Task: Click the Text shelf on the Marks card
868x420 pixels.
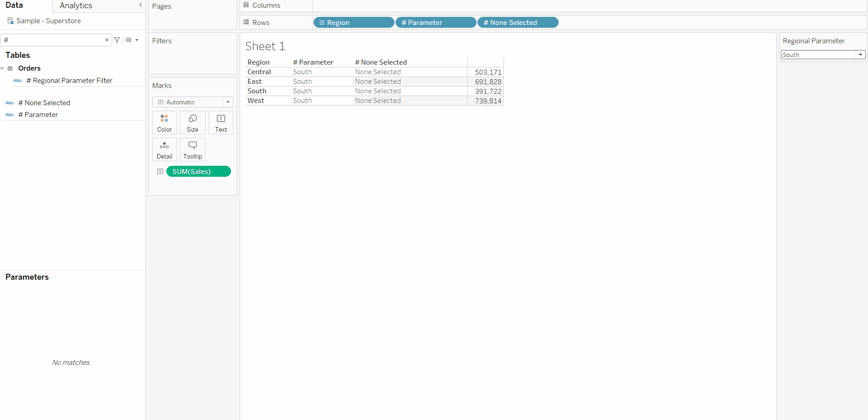Action: tap(221, 122)
